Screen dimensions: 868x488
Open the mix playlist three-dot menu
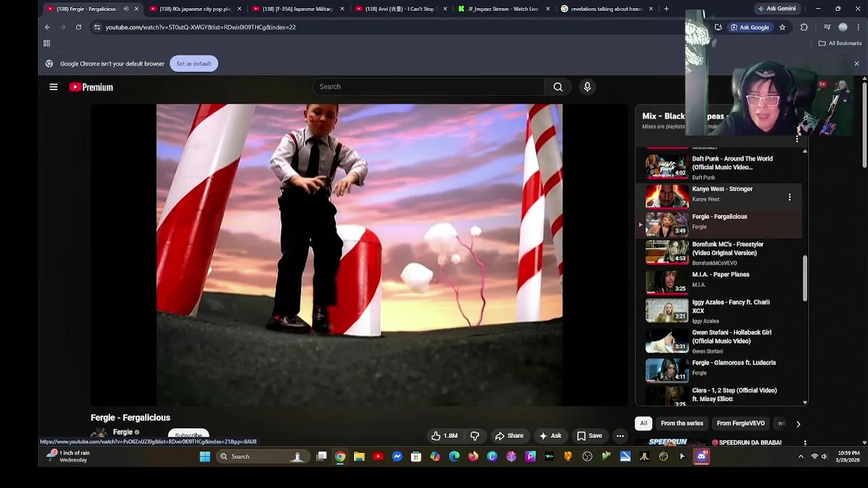tap(797, 138)
